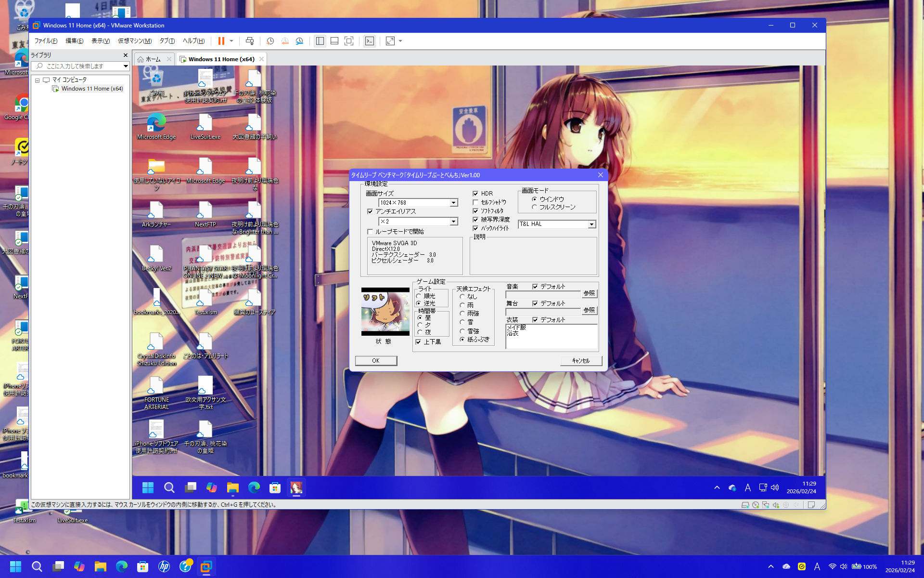Enter full screen mode icon
The image size is (924, 578).
pos(349,41)
